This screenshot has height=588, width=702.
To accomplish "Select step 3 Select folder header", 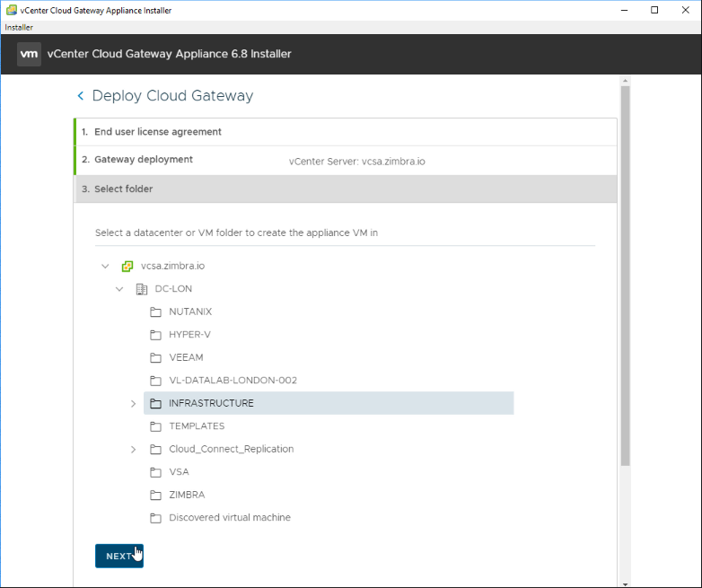I will tap(346, 189).
